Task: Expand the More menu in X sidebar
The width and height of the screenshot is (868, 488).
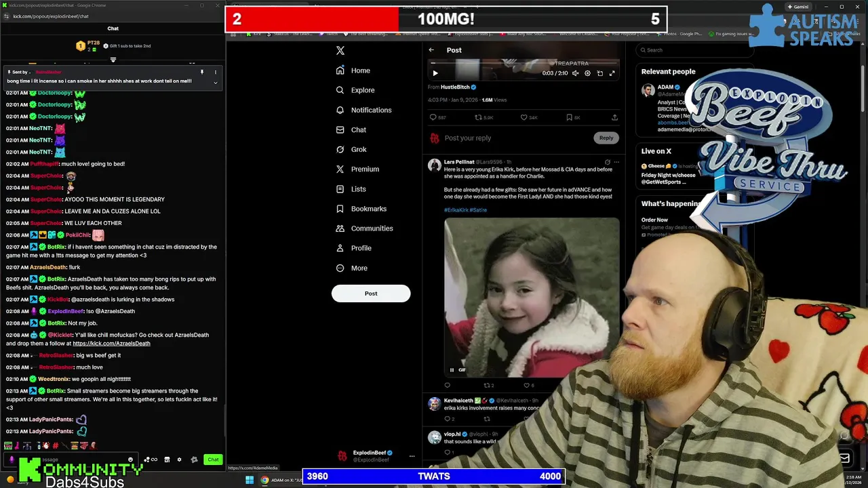Action: (x=352, y=268)
